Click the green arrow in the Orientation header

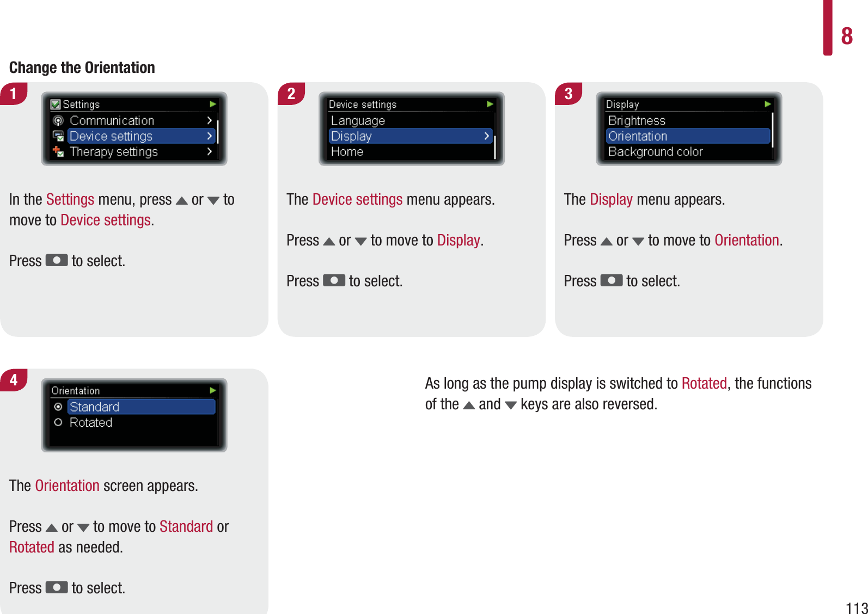pyautogui.click(x=213, y=390)
